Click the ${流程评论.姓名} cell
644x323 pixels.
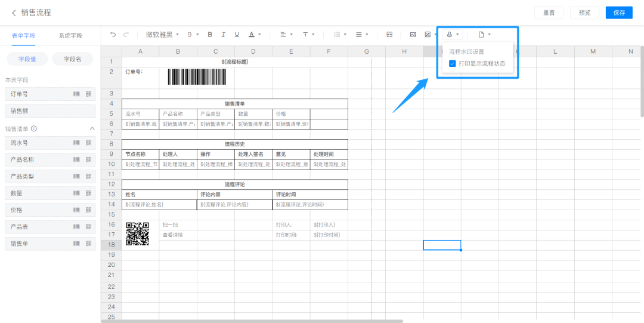[159, 205]
